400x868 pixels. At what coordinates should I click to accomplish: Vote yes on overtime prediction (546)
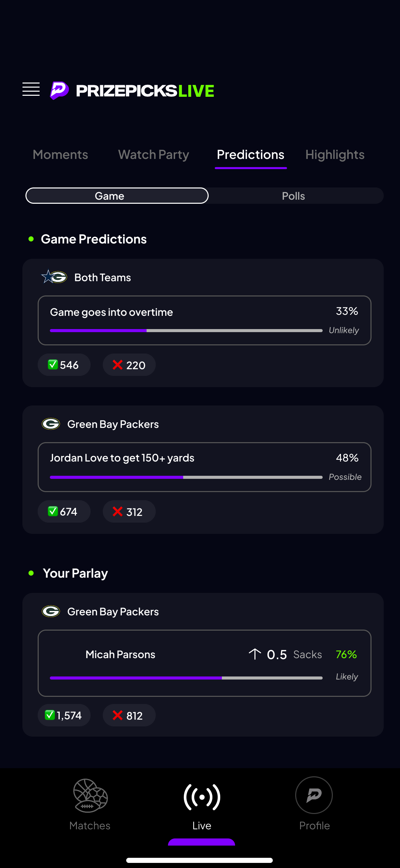point(64,365)
